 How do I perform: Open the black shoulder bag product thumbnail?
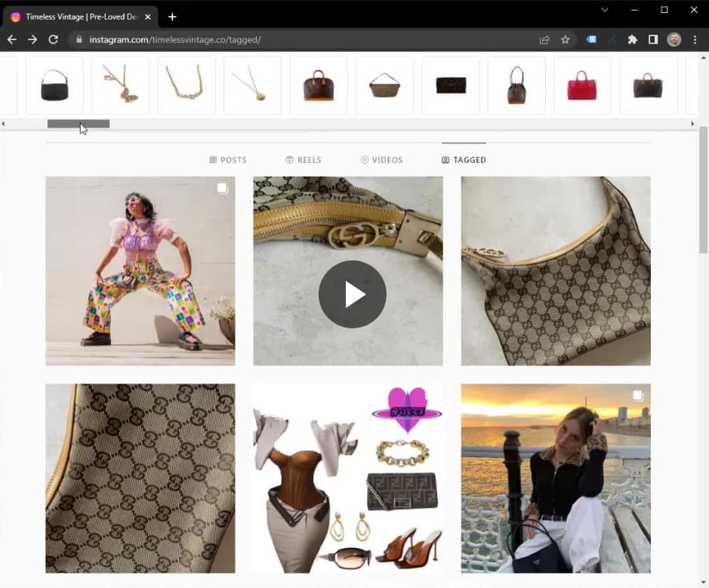pyautogui.click(x=54, y=85)
